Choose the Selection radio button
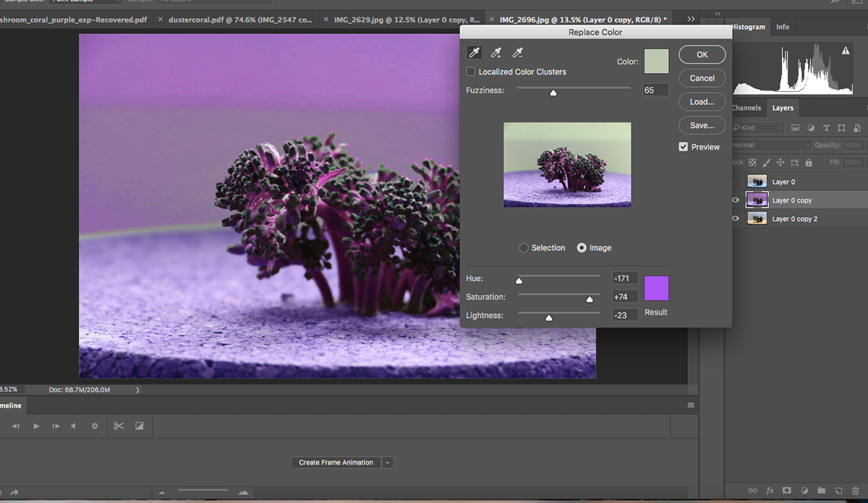The height and width of the screenshot is (503, 868). coord(524,248)
